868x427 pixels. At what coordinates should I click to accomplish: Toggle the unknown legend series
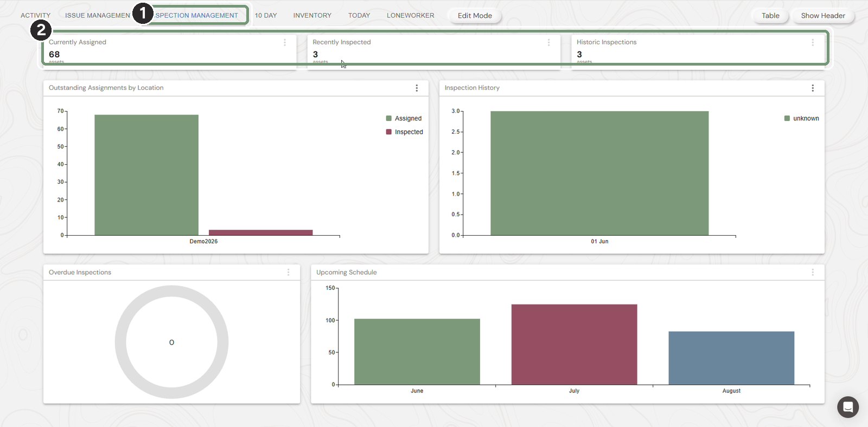point(802,118)
